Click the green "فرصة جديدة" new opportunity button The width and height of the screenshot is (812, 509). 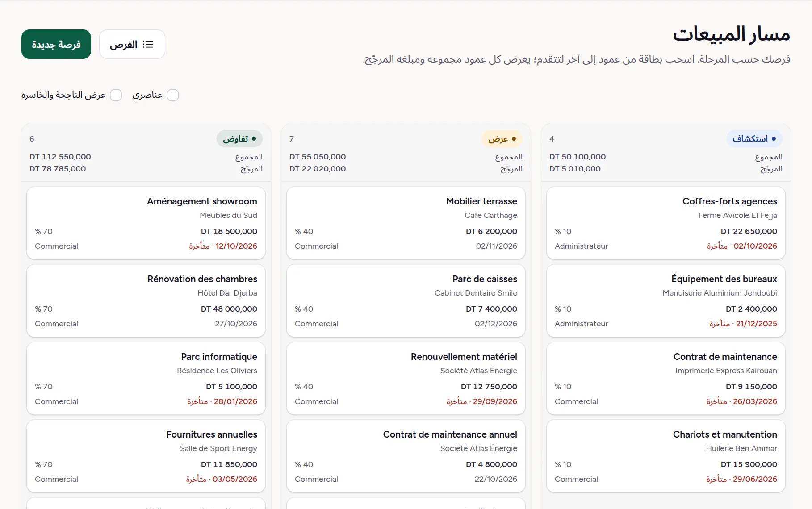pyautogui.click(x=56, y=44)
